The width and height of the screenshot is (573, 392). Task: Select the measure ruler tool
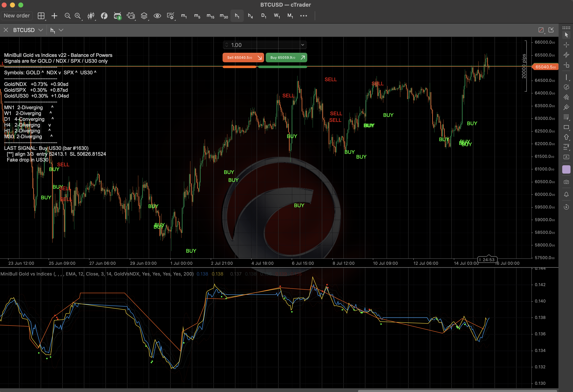pyautogui.click(x=566, y=65)
